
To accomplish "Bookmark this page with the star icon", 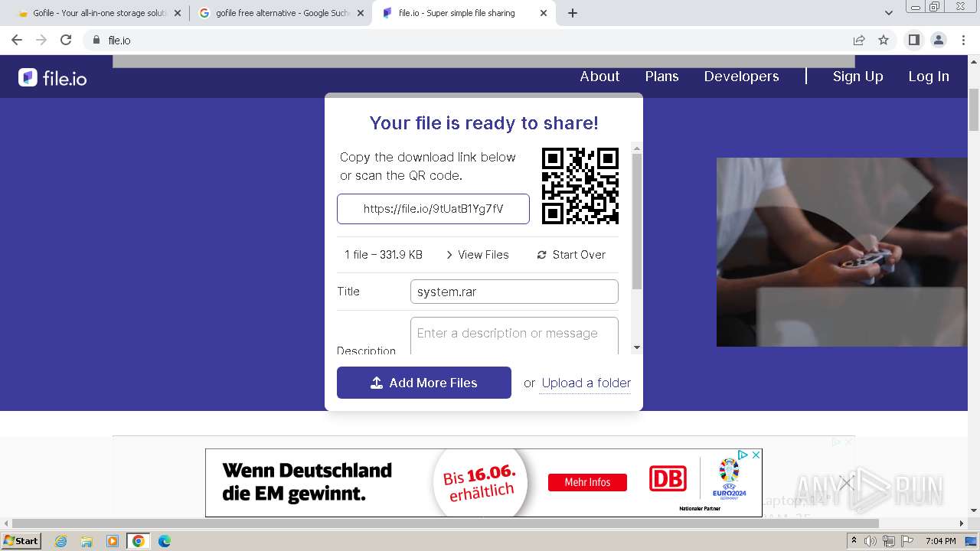I will pyautogui.click(x=884, y=40).
